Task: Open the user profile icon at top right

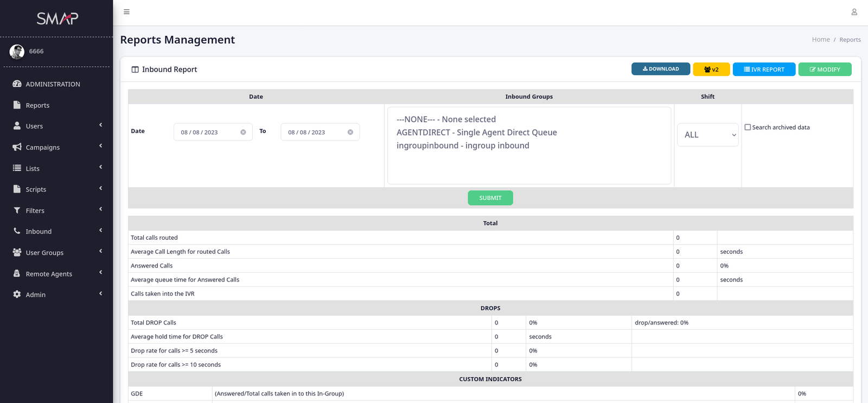Action: [x=854, y=12]
